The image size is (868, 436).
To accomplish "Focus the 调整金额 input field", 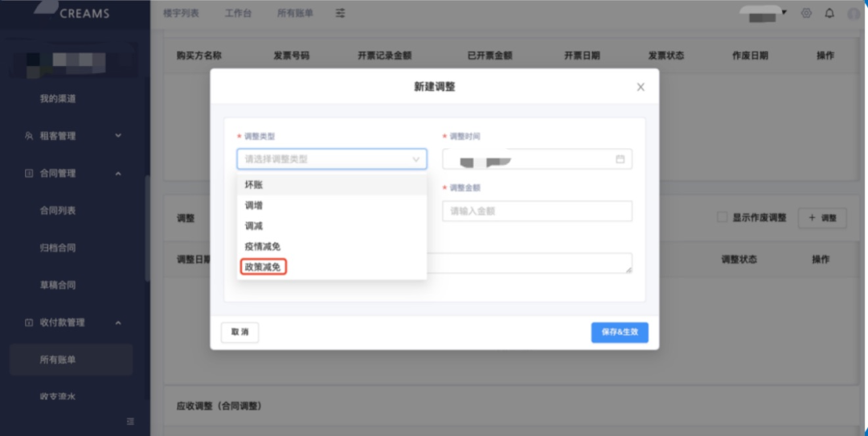I will click(x=537, y=211).
